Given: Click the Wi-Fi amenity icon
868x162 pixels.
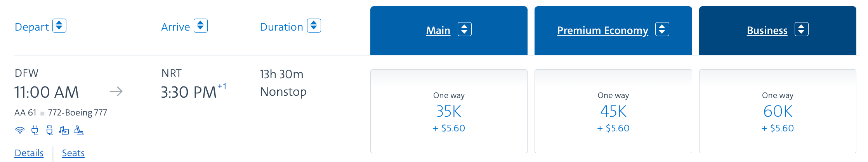Looking at the screenshot, I should pyautogui.click(x=20, y=130).
